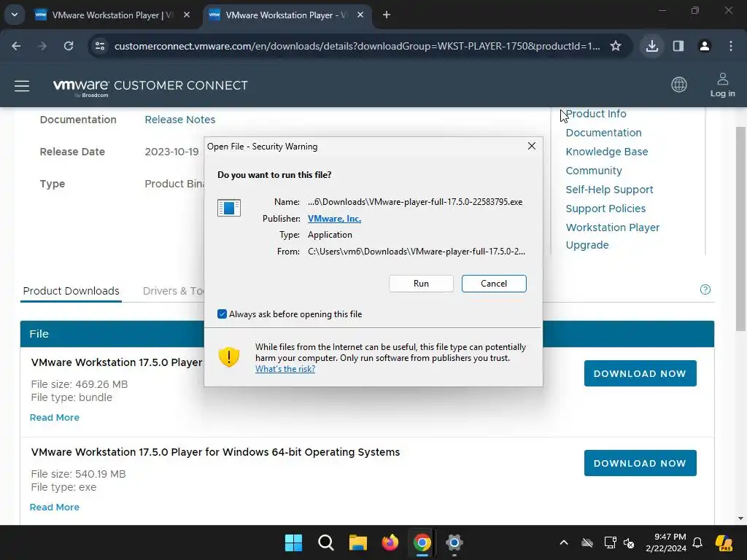Show hidden system tray icons chevron
Viewport: 747px width, 560px height.
click(564, 542)
